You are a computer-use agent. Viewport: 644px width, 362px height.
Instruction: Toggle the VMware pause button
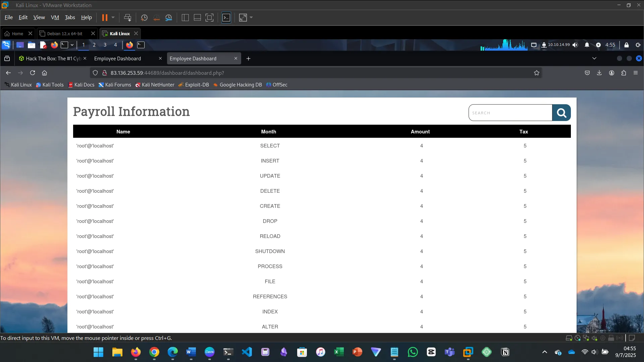(x=105, y=17)
